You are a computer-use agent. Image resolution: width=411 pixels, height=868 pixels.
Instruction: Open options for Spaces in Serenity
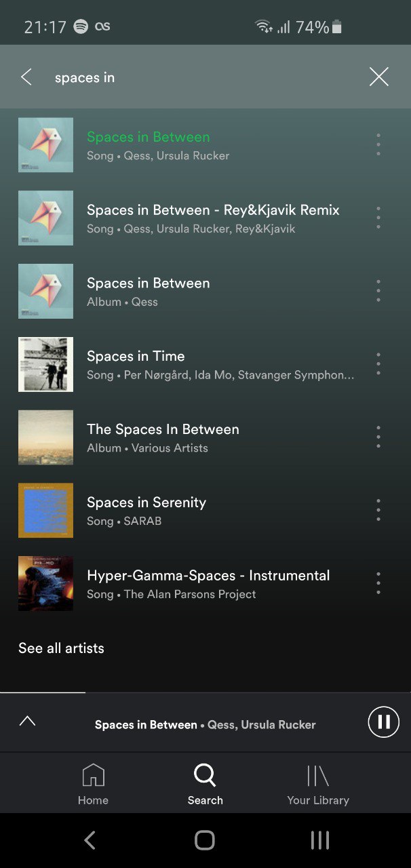pos(378,510)
